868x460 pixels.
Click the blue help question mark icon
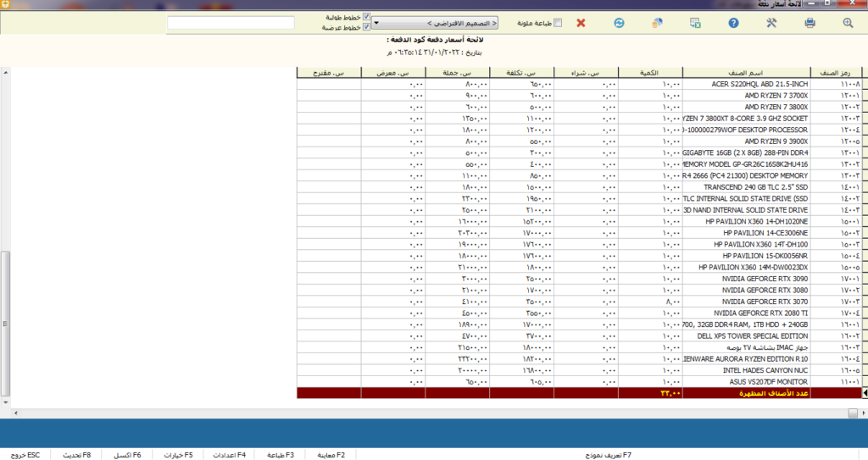733,23
